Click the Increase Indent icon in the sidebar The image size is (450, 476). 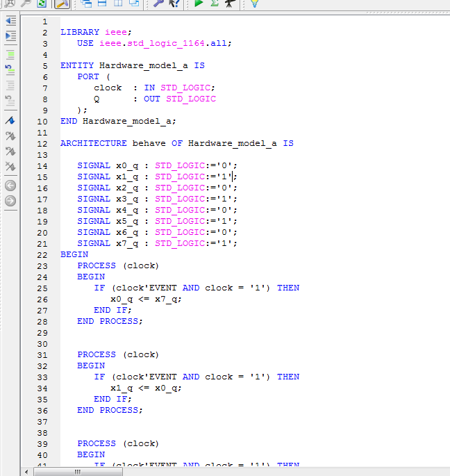(x=10, y=35)
